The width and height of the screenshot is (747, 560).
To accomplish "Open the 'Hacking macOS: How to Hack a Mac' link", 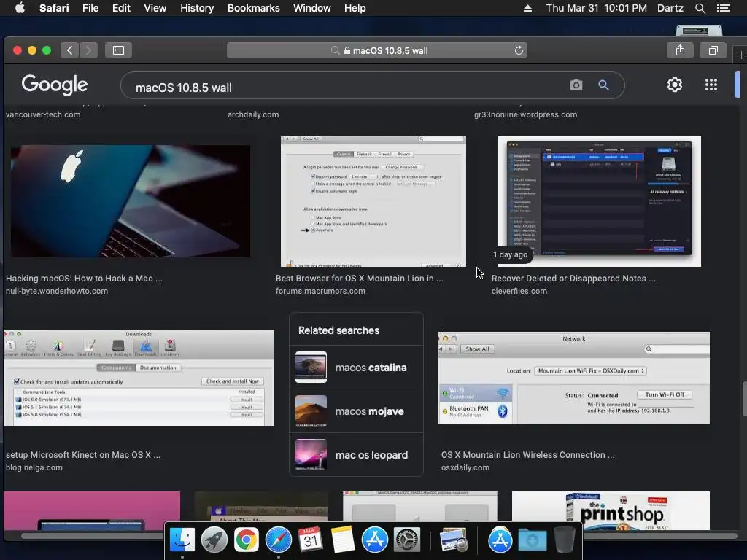I will pos(84,279).
